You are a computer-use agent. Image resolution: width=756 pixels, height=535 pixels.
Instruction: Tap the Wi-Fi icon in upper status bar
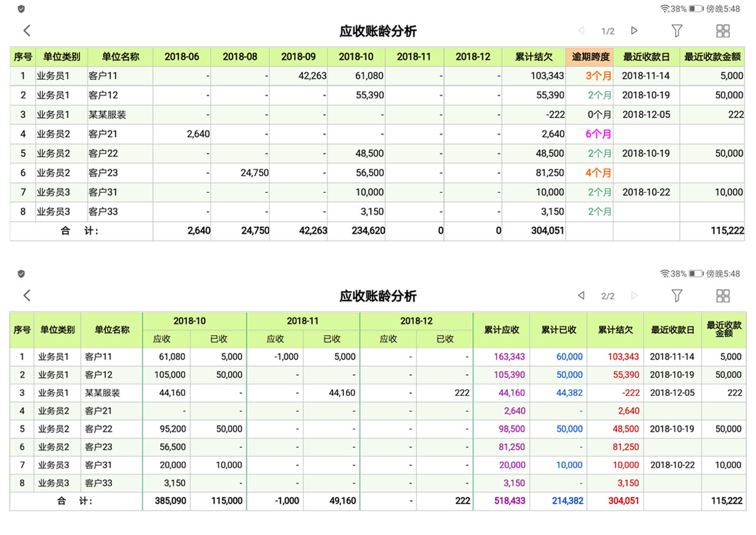tap(665, 9)
